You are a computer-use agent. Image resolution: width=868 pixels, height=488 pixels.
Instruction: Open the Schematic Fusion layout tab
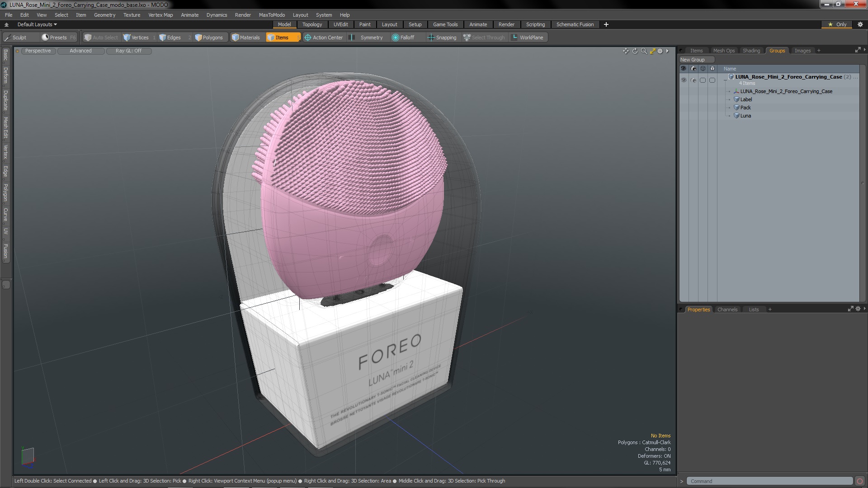pos(575,24)
